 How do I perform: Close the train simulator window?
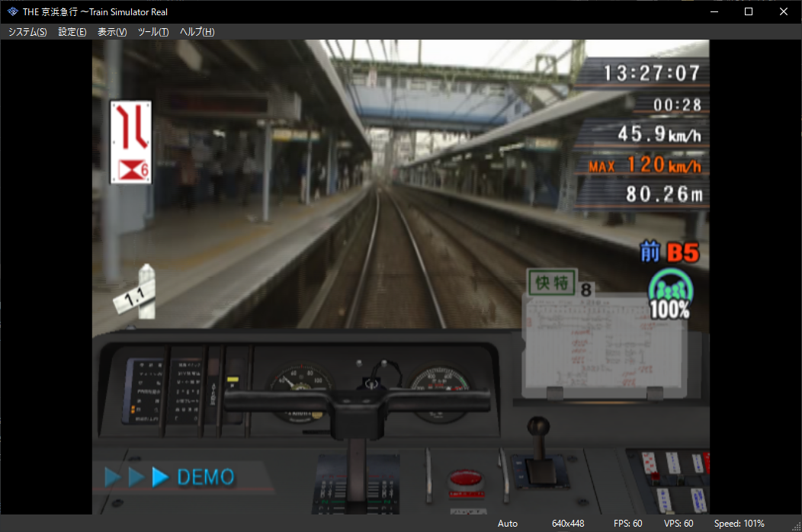tap(783, 11)
